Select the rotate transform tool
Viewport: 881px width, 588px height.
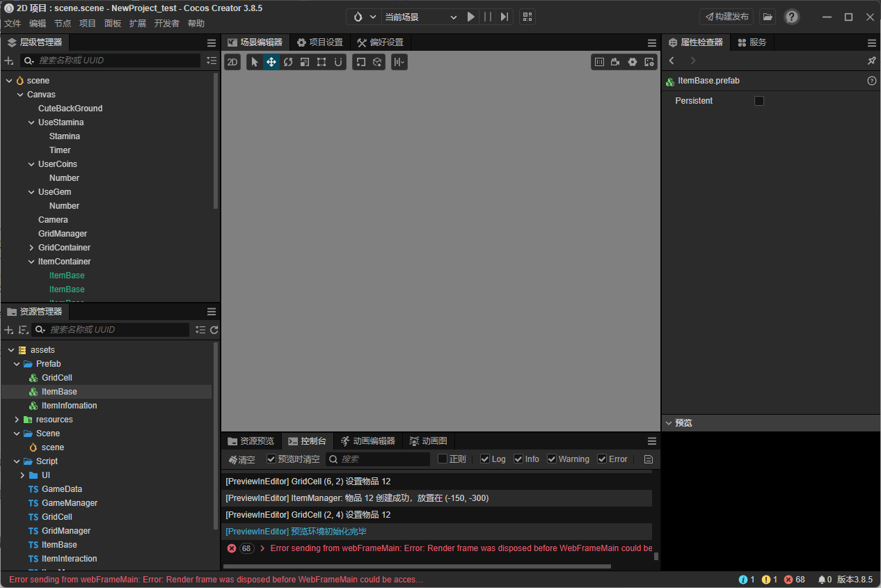click(288, 62)
